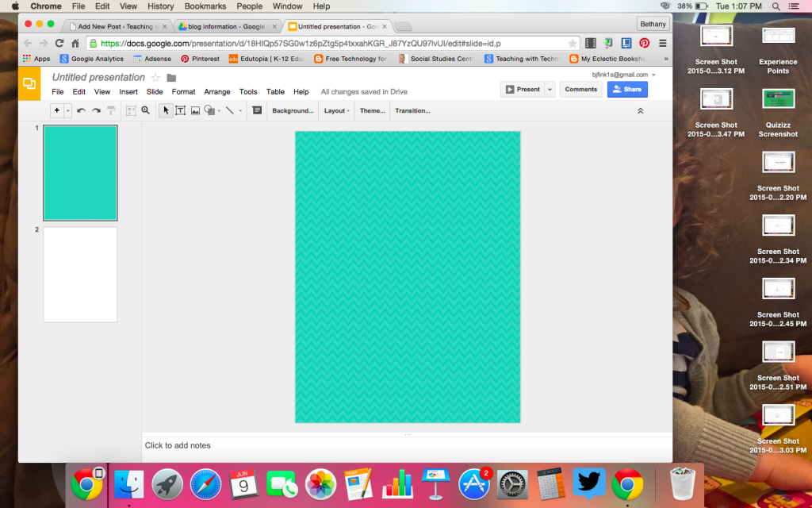Open the Adsense bookmark
The image size is (812, 508).
click(152, 59)
